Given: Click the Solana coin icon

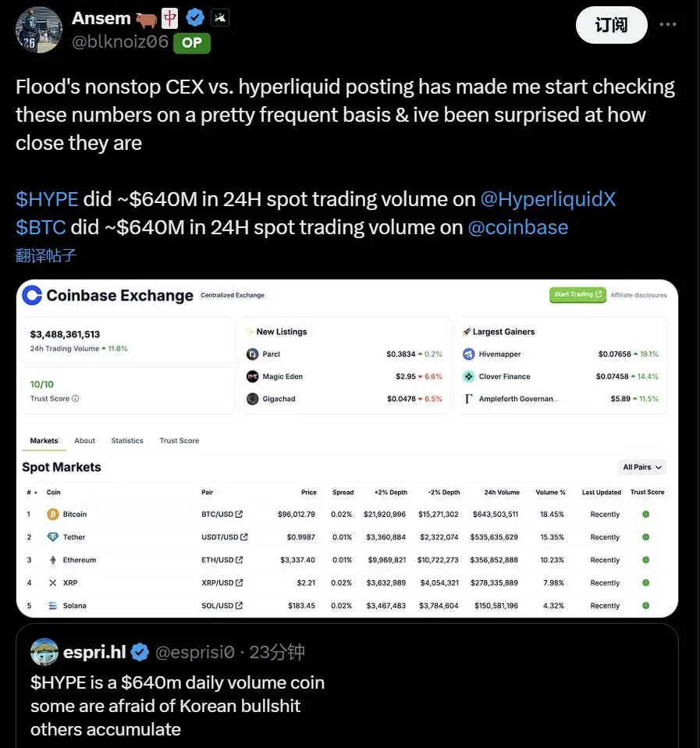Looking at the screenshot, I should (x=53, y=605).
